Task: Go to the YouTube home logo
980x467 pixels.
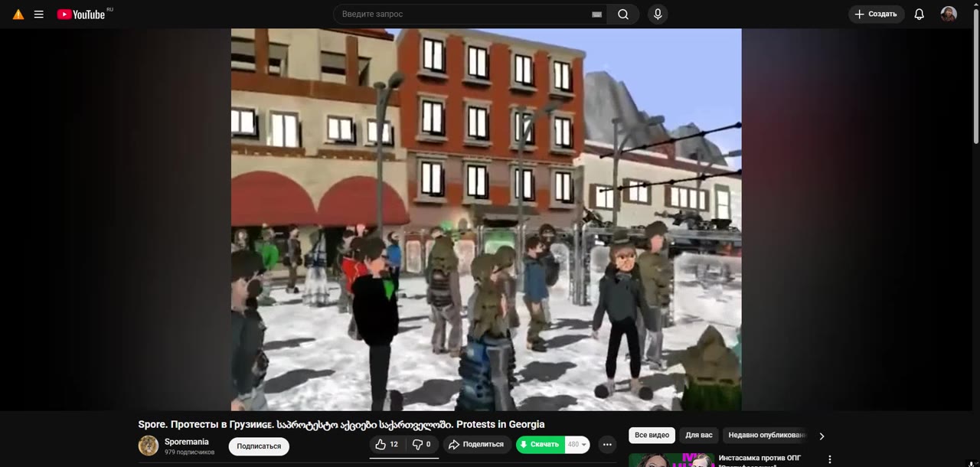Action: coord(81,14)
